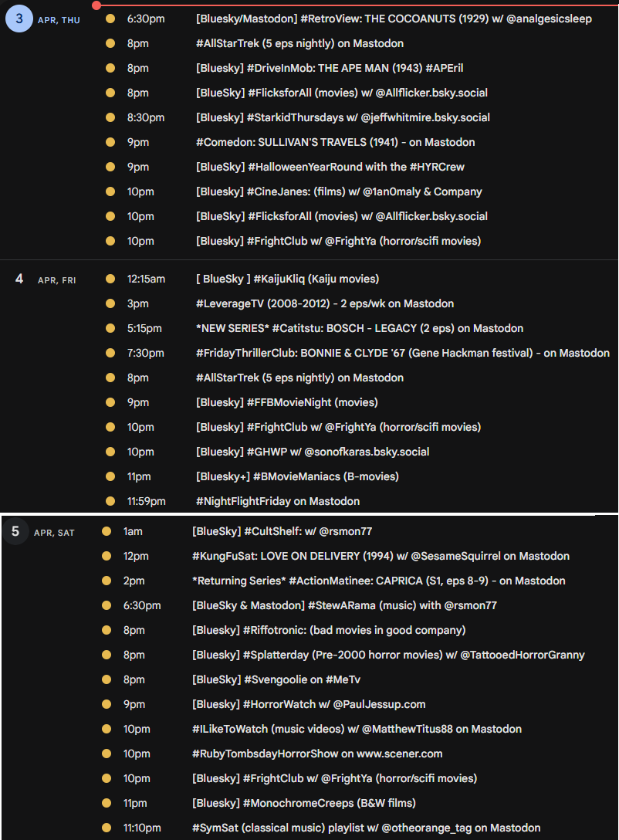Click the 9pm time for #Comedon
The height and width of the screenshot is (840, 619).
(x=137, y=142)
